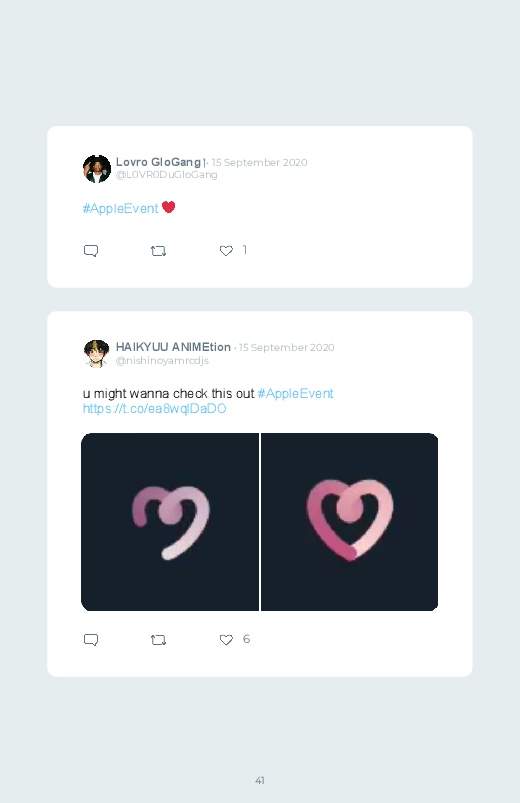Retweet the HAIKYUU ANIMEtion tweet

coord(158,640)
